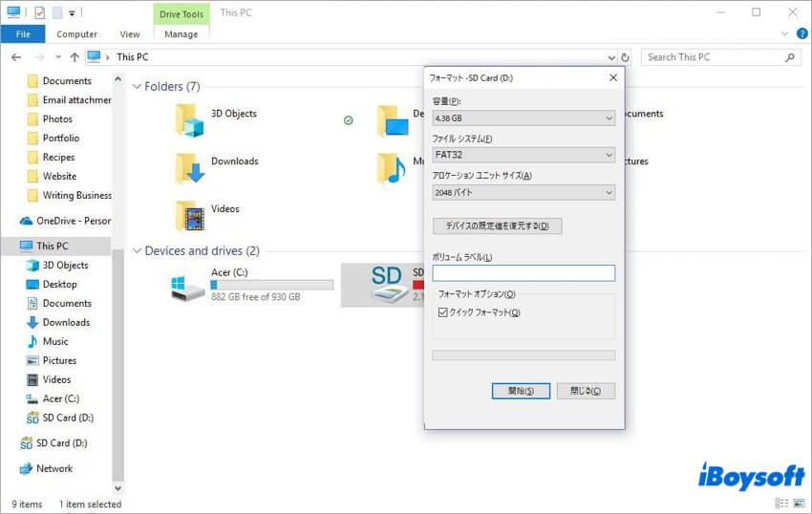Open the allocation unit size dropdown

click(x=524, y=192)
